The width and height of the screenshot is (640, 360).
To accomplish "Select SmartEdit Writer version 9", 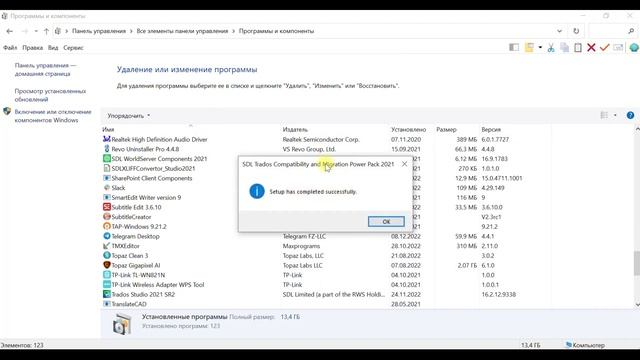I will coord(146,198).
